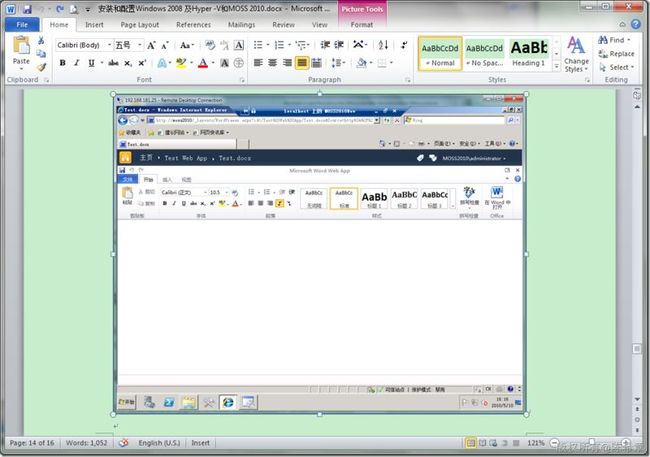Apply the Normal style
650x457 pixels.
pos(440,53)
